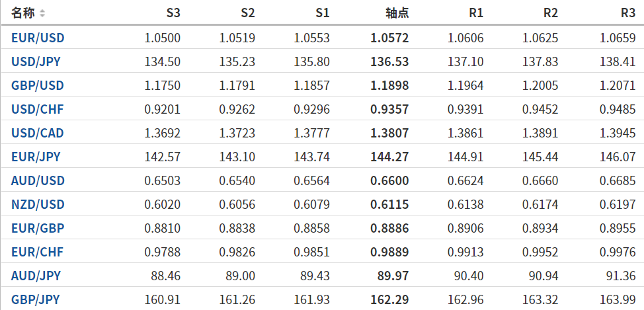Open the AUD/USD pair link
Viewport: 644px width, 310px height.
[x=38, y=181]
